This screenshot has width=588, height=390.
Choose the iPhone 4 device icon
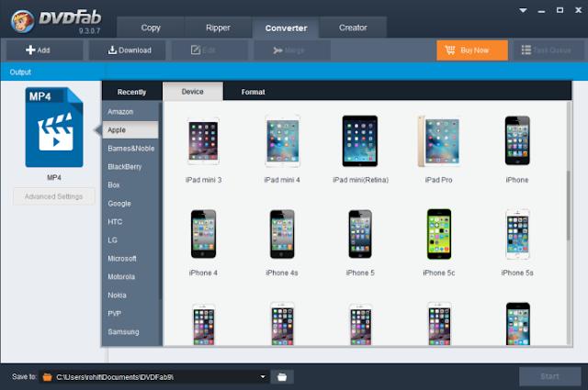coord(203,234)
